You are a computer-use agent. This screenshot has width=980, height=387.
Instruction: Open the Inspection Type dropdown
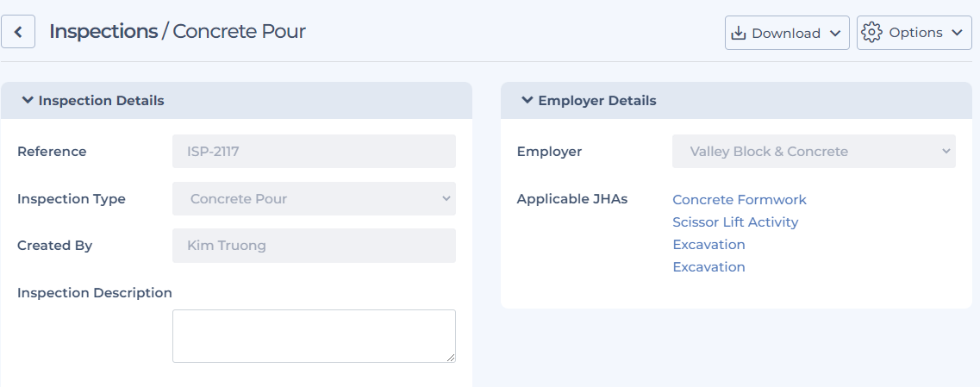tap(314, 199)
